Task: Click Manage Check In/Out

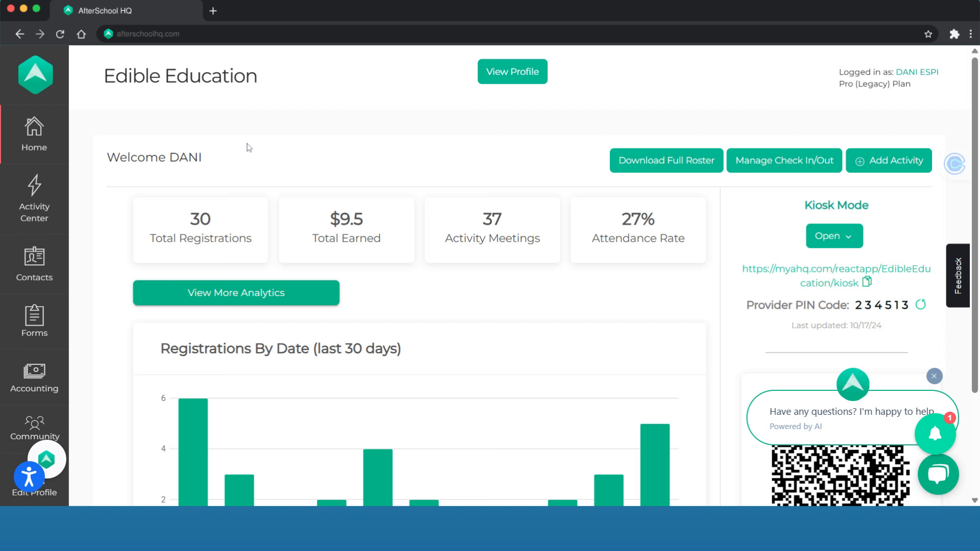Action: (x=784, y=160)
